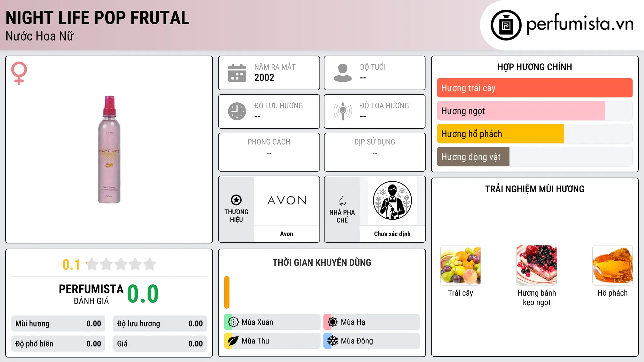Click the sun icon for Mùa Hạ

(x=333, y=322)
